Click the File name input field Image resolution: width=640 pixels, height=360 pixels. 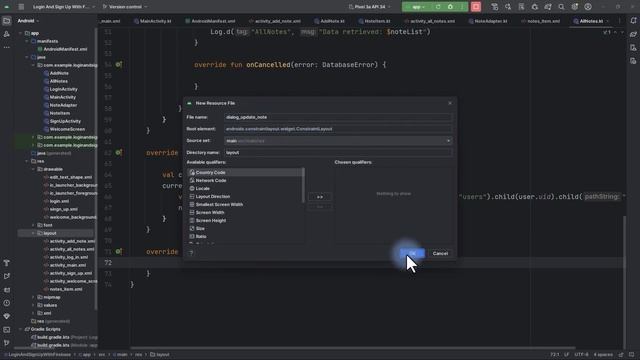coord(338,117)
